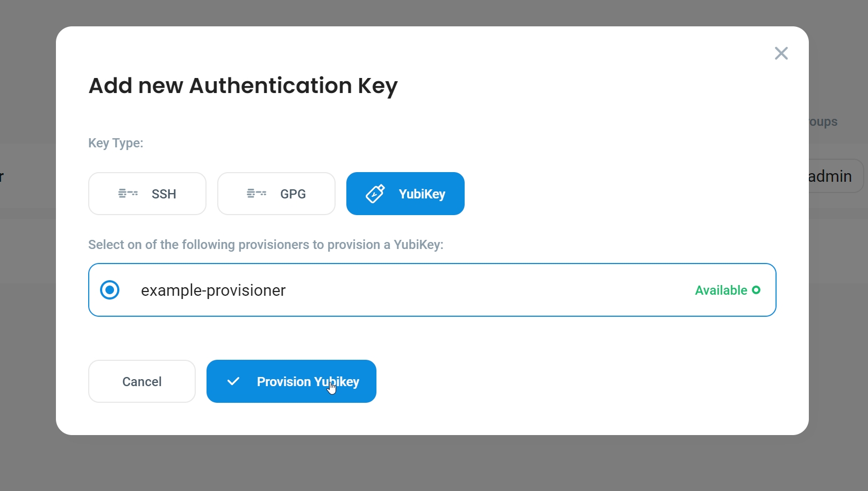Click the GPG key type icon
This screenshot has height=491, width=868.
tap(257, 194)
